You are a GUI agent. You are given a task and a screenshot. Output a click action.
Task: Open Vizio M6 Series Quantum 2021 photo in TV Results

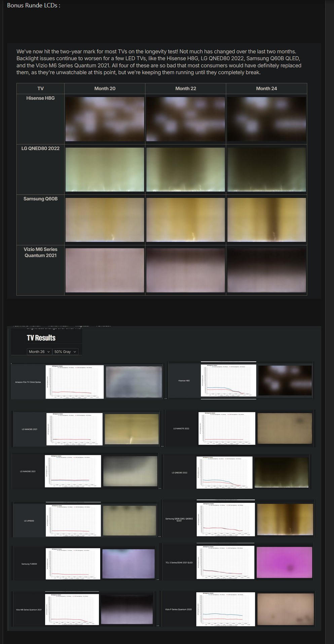(127, 610)
